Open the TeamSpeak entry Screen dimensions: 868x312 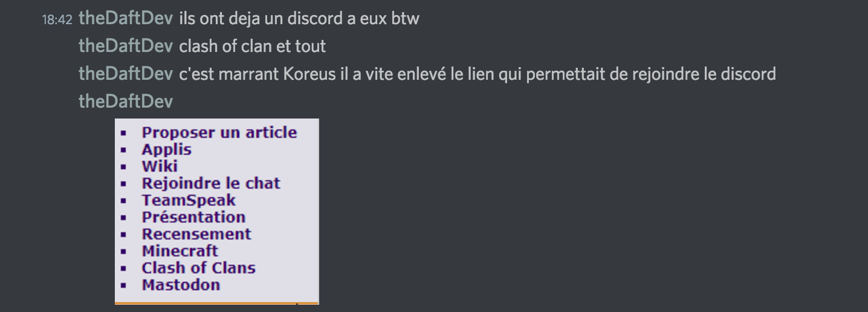coord(189,200)
